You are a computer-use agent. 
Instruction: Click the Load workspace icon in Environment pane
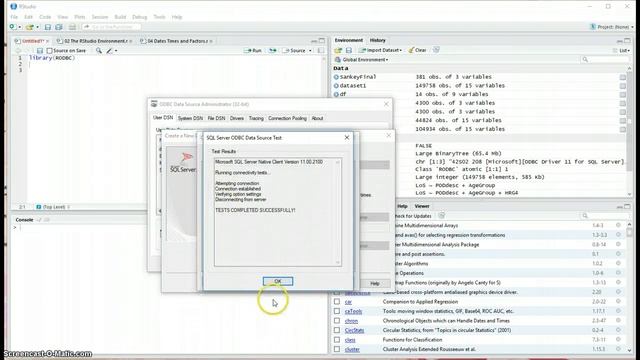coord(338,50)
